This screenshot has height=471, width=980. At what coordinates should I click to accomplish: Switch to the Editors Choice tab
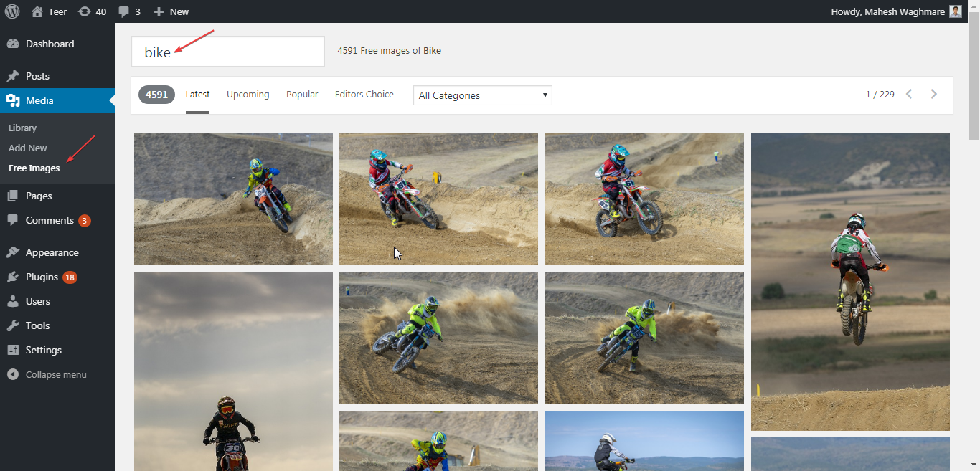(x=364, y=94)
